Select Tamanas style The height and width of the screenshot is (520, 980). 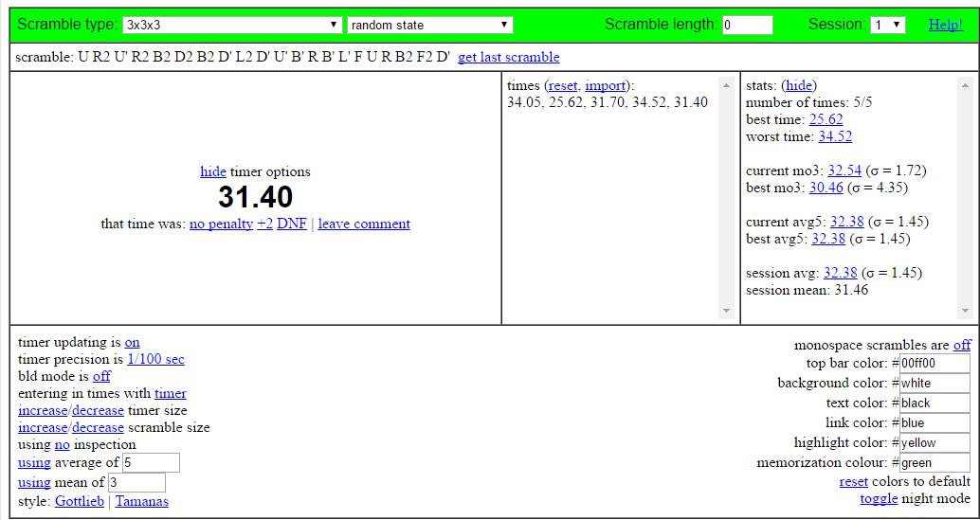coord(142,501)
